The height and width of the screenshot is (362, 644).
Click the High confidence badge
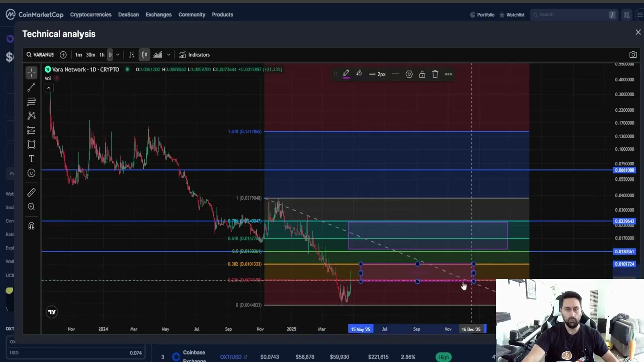(x=443, y=357)
